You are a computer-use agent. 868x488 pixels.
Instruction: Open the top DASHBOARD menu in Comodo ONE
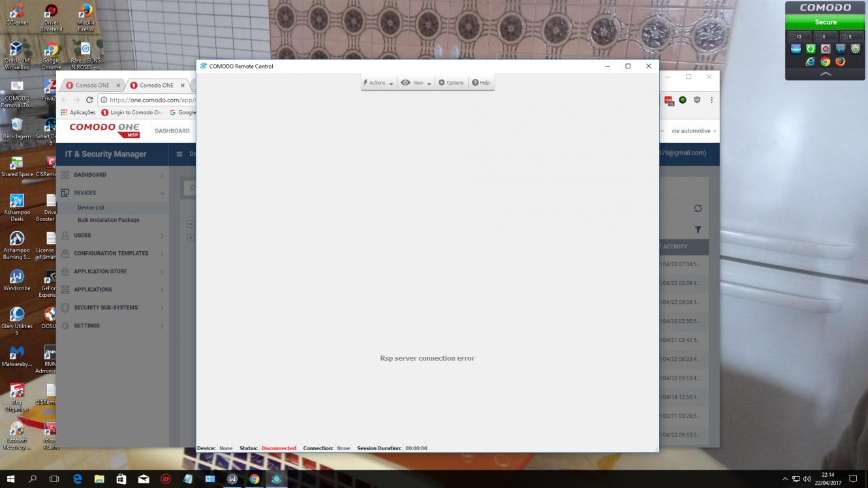coord(172,131)
